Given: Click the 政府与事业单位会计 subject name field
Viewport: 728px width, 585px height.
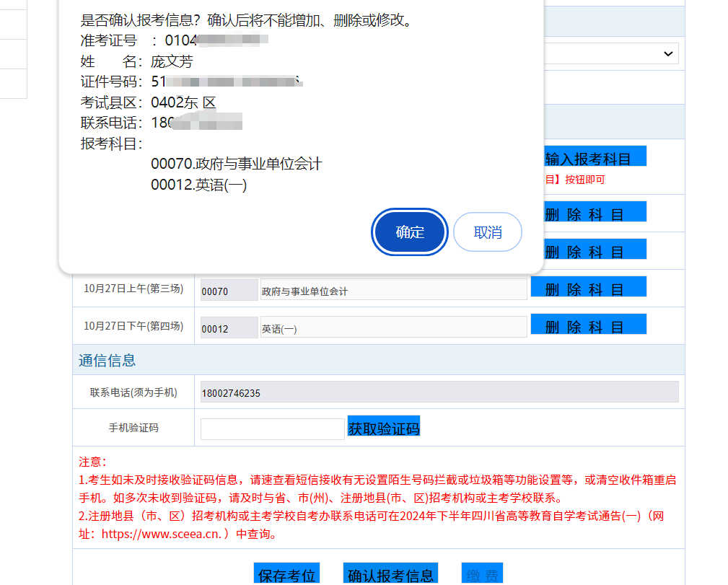Looking at the screenshot, I should click(x=393, y=291).
